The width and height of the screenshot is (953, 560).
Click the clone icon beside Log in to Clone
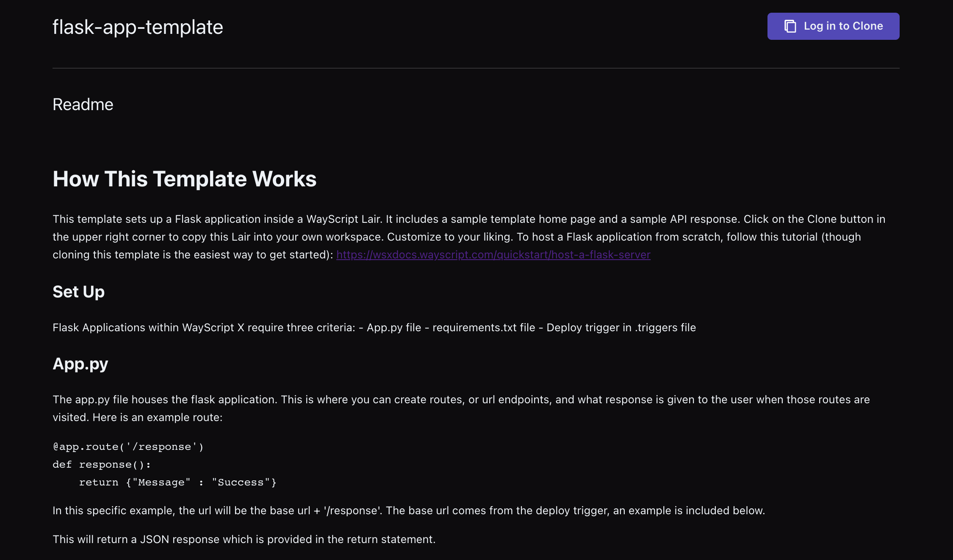[790, 26]
